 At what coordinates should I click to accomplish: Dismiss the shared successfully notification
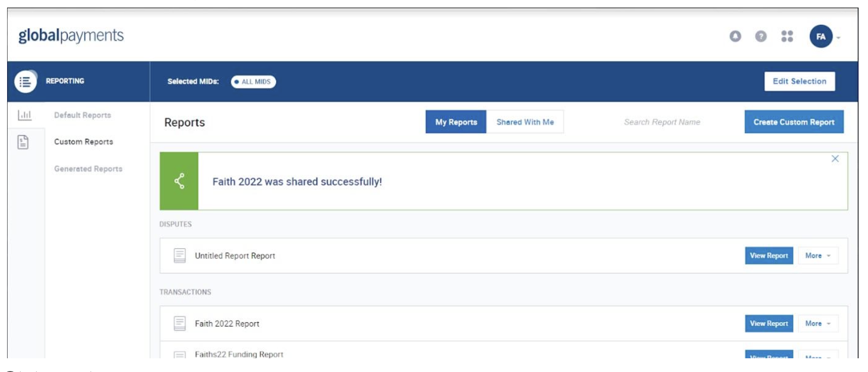pyautogui.click(x=835, y=159)
